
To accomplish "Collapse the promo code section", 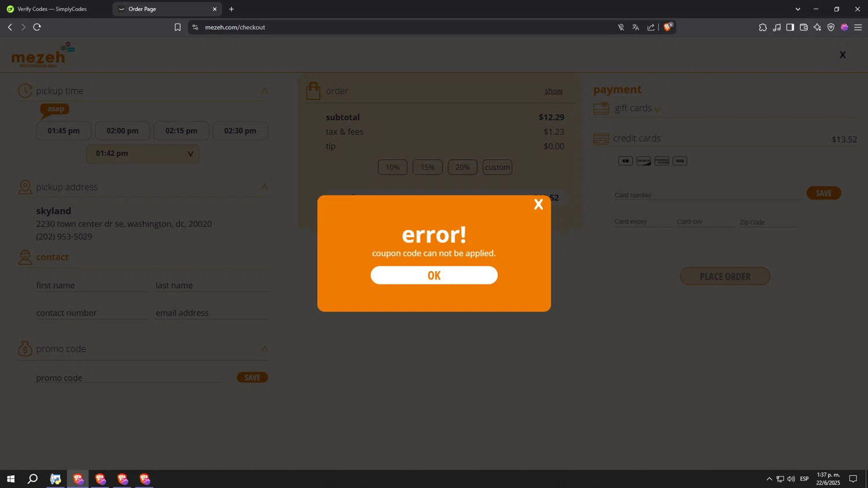I will 264,349.
